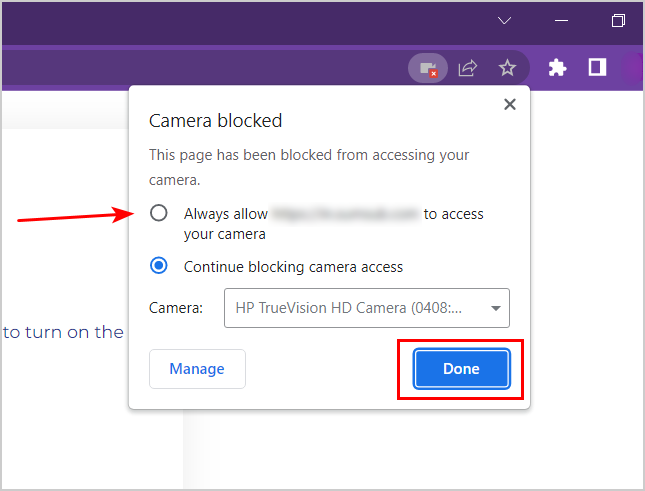
Task: Click the profile avatar at the toolbar edge
Action: 636,68
